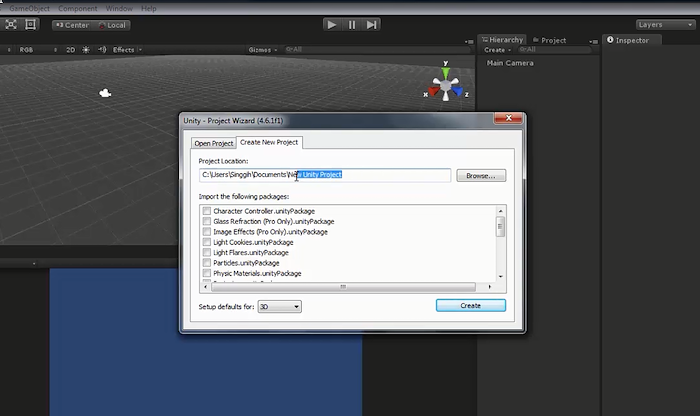Click the red X axis cone on gizmo
700x416 pixels.
tap(434, 91)
